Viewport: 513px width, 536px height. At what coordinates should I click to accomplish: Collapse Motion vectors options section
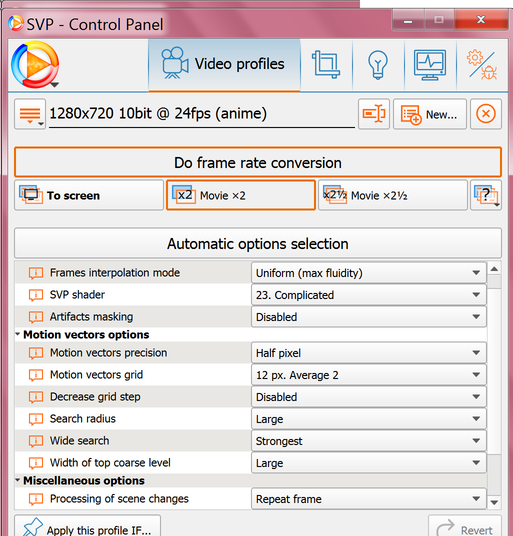coord(18,334)
